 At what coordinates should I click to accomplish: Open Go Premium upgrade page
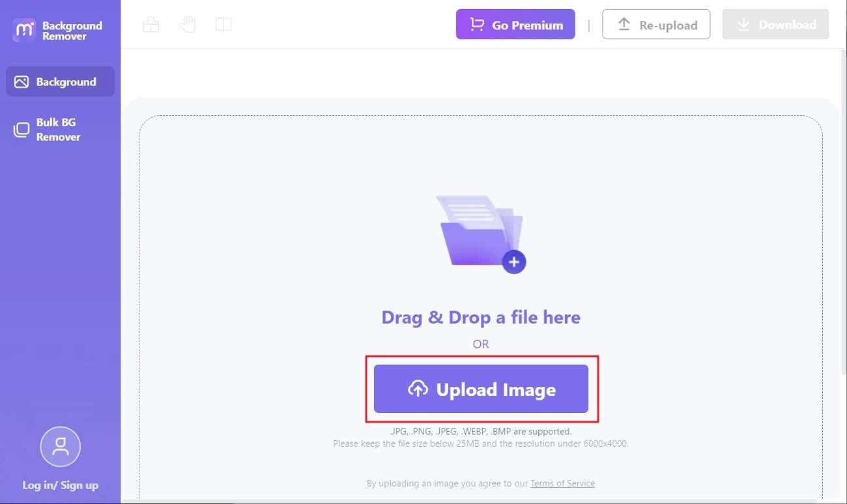(515, 24)
